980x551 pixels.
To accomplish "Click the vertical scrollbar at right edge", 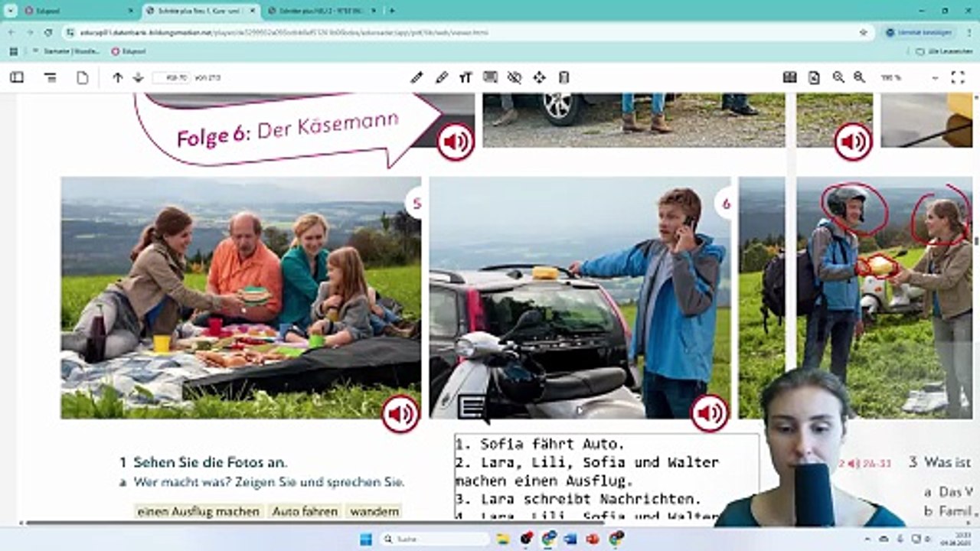I will tap(976, 241).
